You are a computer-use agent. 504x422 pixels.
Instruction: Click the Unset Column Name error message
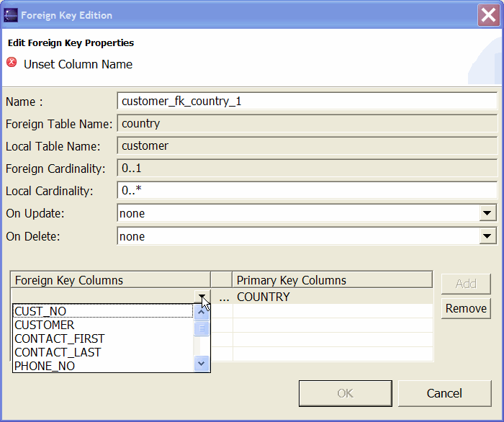tap(78, 64)
